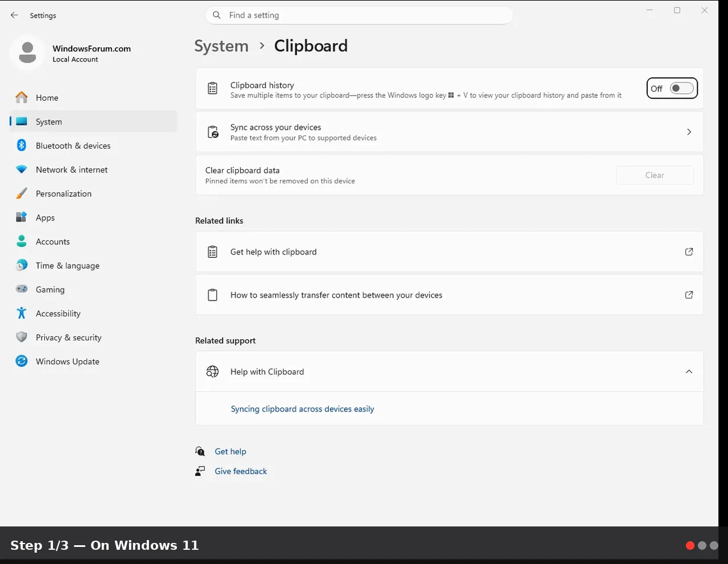Click the Windows Update sync icon
Viewport: 728px width, 564px height.
[22, 361]
